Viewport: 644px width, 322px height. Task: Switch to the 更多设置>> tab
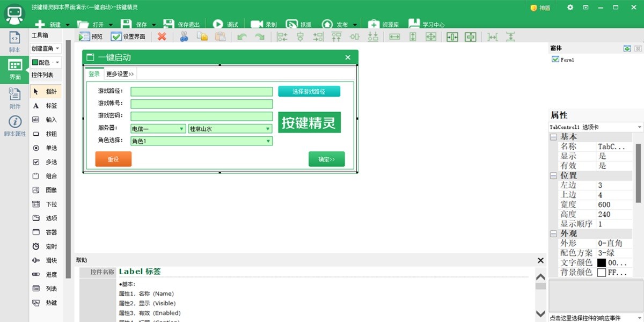coord(120,74)
